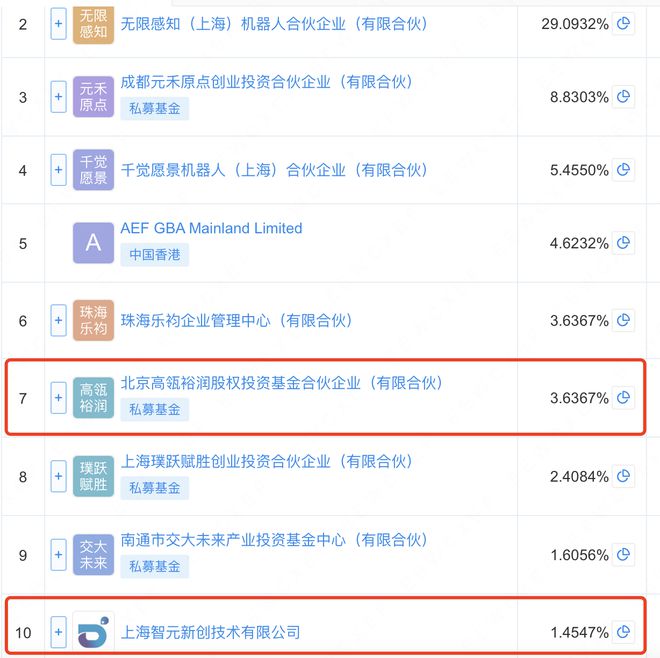
Task: Click pie chart icon next to 4.6232%
Action: pyautogui.click(x=623, y=243)
